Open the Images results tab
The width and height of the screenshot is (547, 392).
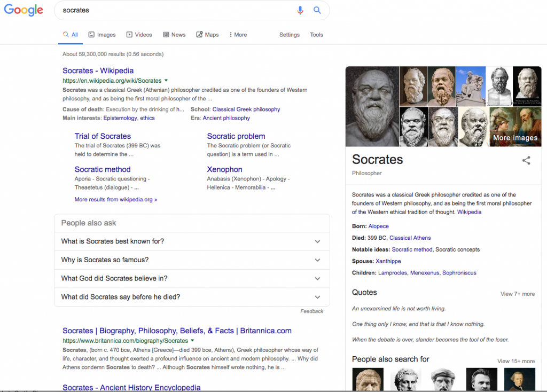102,35
